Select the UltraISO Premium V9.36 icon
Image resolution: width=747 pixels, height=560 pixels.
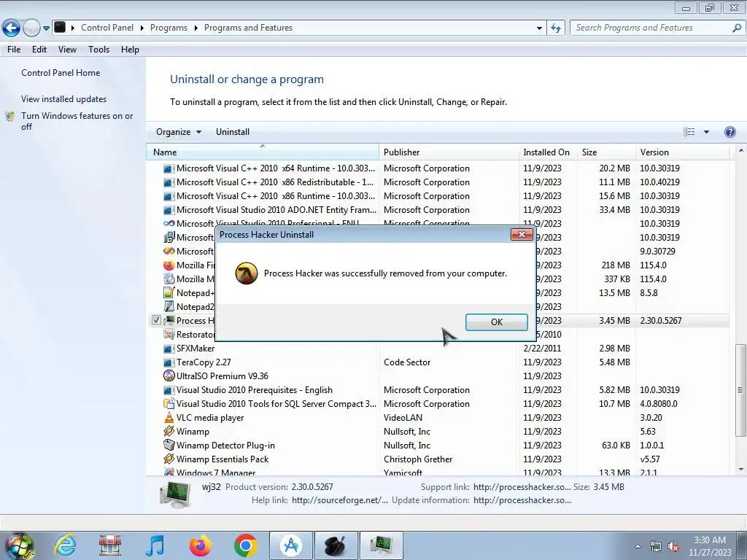[169, 376]
